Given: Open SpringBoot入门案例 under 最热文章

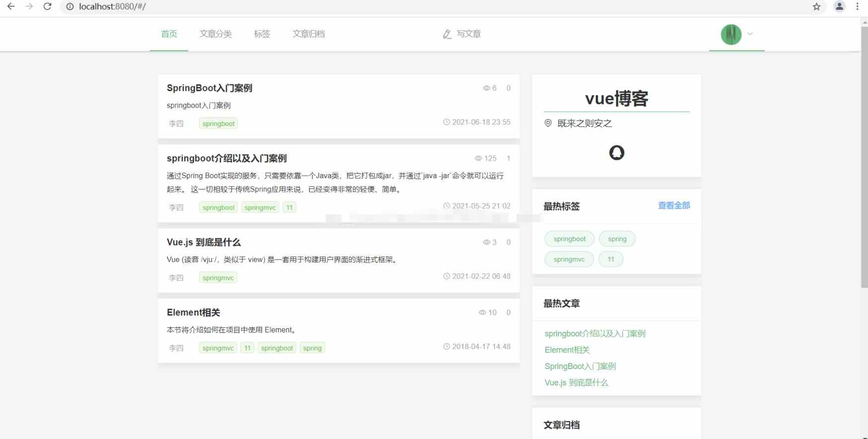Looking at the screenshot, I should [x=580, y=367].
